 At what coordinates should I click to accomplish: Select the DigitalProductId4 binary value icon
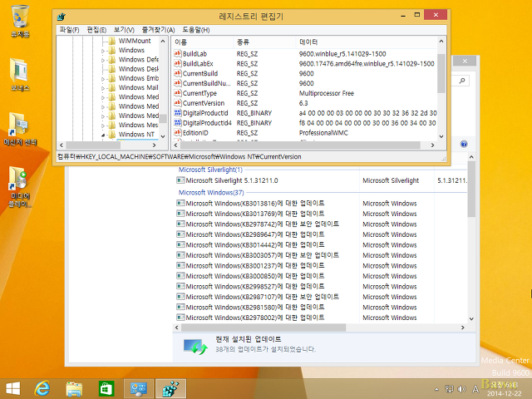(177, 123)
